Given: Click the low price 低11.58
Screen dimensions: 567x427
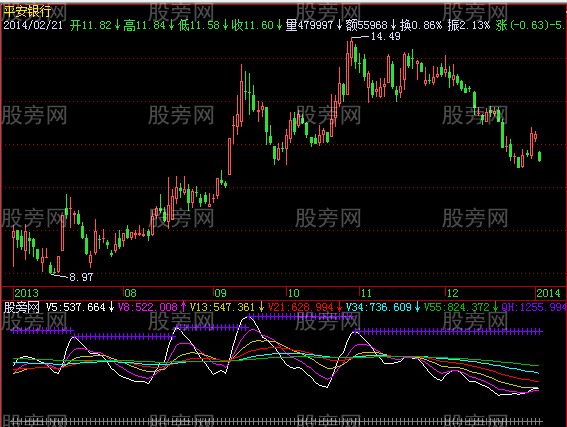Looking at the screenshot, I should click(199, 25).
